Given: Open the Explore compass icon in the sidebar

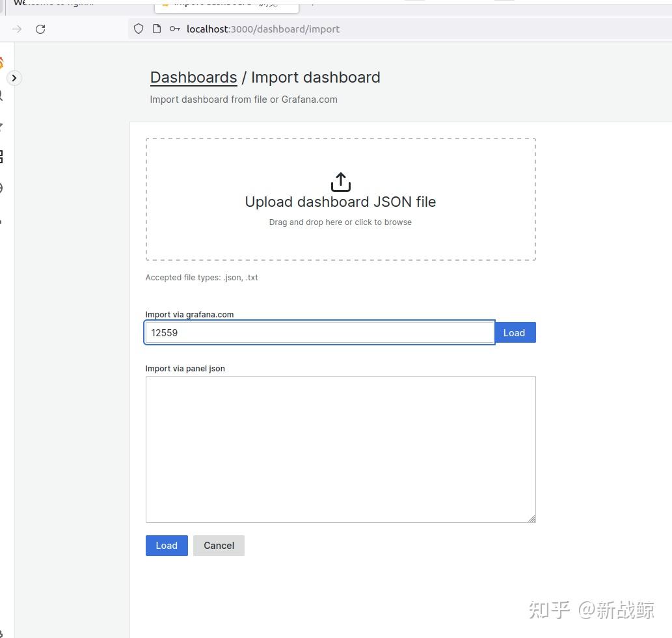Looking at the screenshot, I should point(3,187).
